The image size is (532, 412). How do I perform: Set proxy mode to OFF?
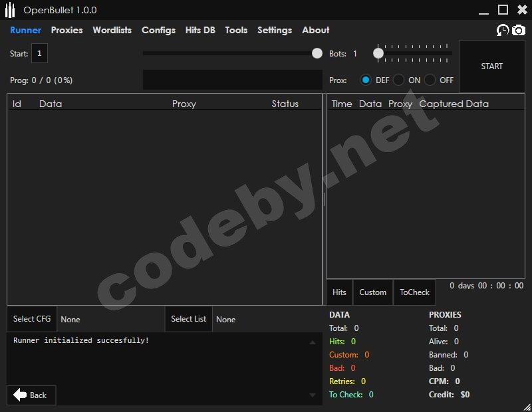pos(430,80)
